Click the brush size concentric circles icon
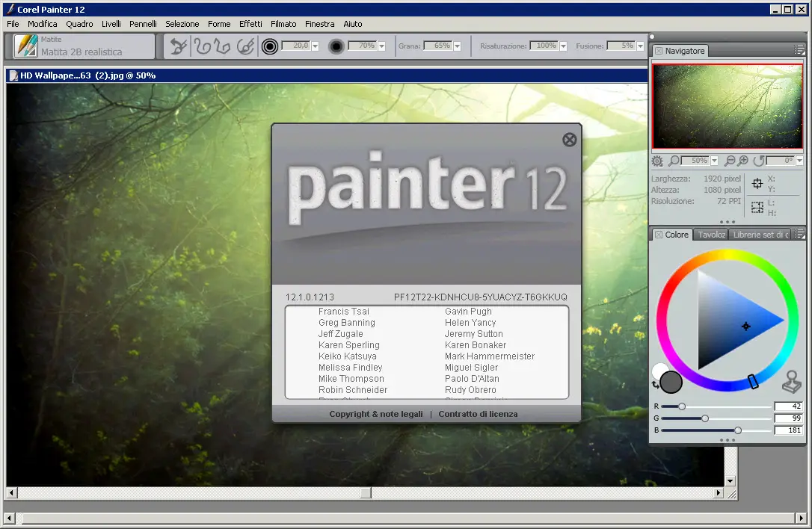This screenshot has height=529, width=812. point(269,46)
